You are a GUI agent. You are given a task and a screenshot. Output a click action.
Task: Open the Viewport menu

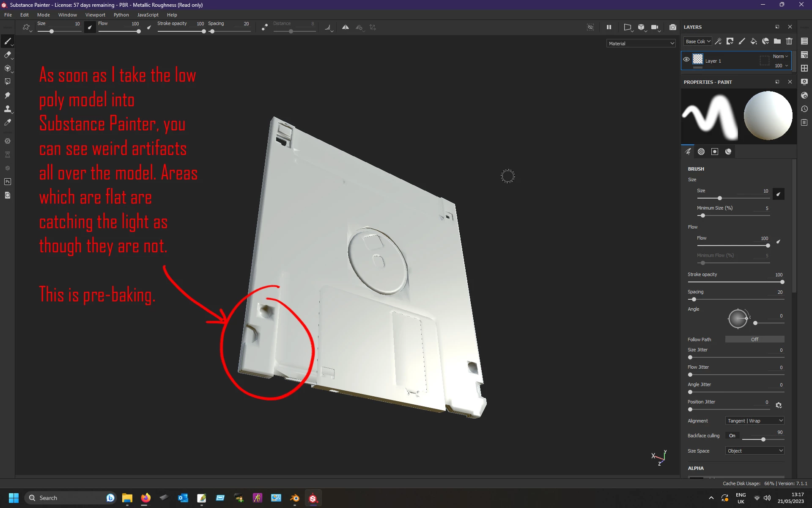pyautogui.click(x=95, y=15)
